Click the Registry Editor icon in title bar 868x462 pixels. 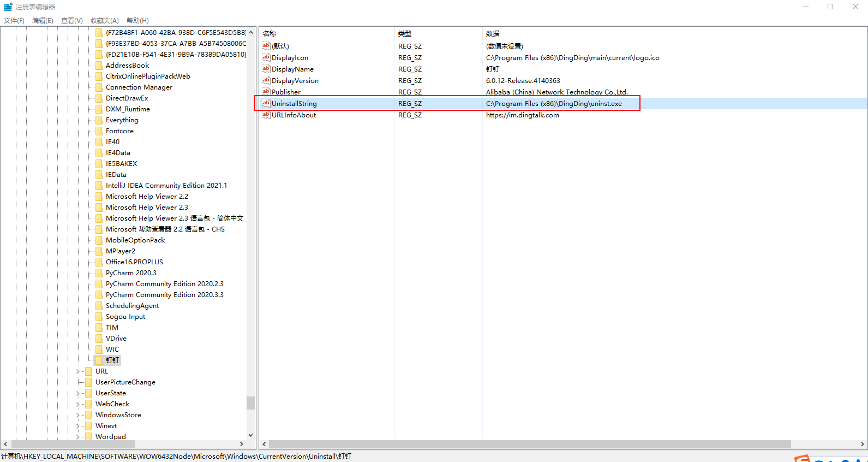pyautogui.click(x=8, y=7)
